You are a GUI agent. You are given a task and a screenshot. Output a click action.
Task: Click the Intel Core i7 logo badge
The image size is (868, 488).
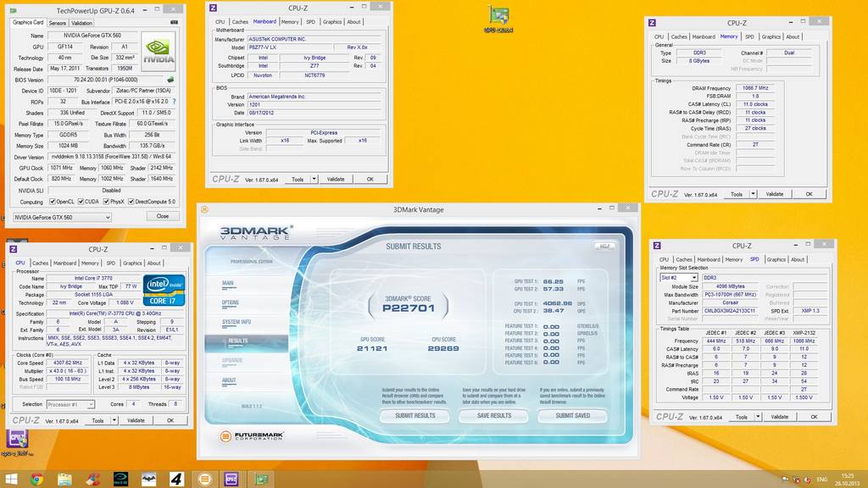point(164,290)
